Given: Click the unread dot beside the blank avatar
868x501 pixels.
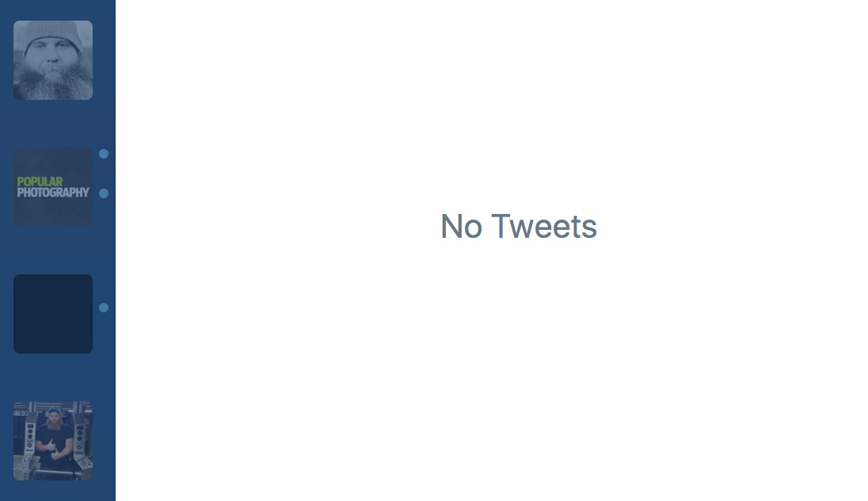Looking at the screenshot, I should [104, 308].
